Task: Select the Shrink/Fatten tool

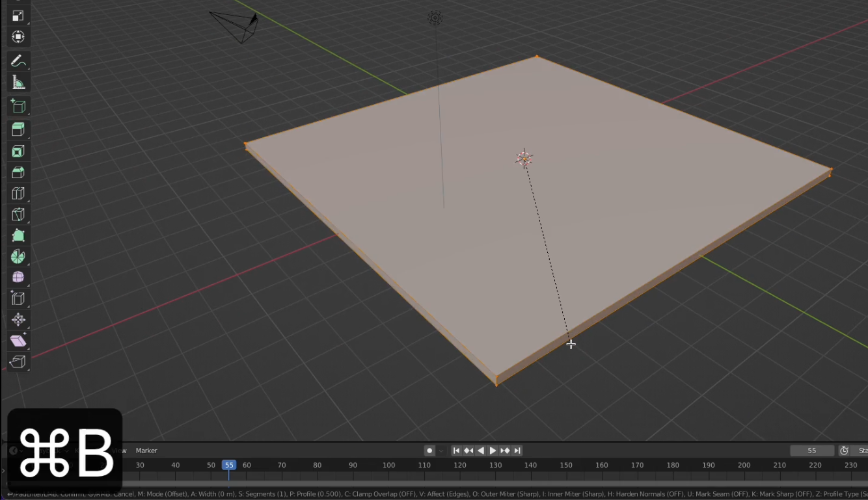Action: coord(18,319)
